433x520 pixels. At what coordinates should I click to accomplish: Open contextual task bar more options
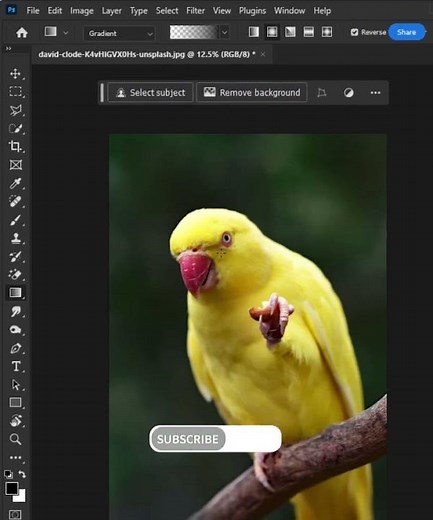click(x=375, y=93)
